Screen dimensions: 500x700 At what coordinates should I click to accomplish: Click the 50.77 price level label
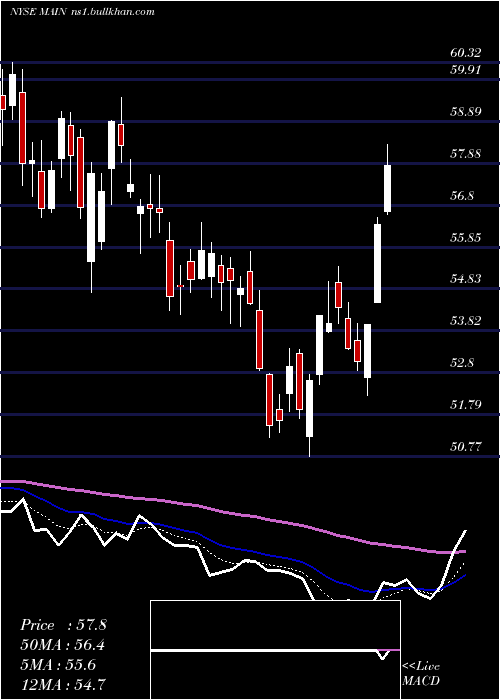click(x=466, y=446)
